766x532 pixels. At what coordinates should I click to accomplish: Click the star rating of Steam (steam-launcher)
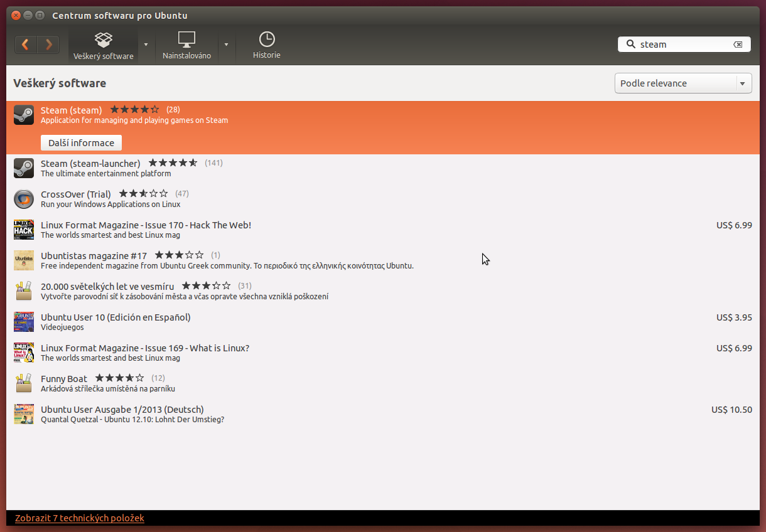[173, 163]
